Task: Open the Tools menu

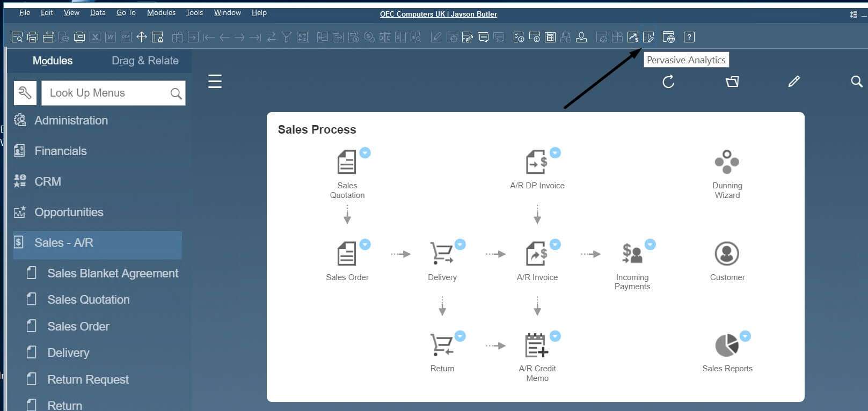Action: (x=194, y=12)
